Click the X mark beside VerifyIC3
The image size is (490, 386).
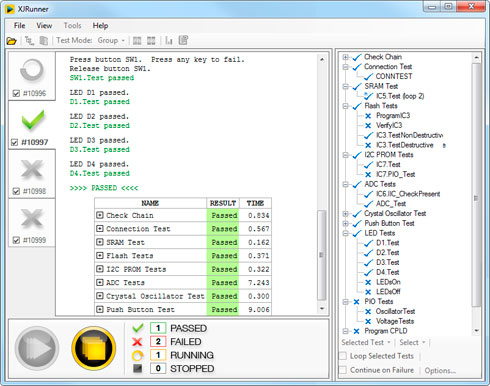(x=368, y=126)
